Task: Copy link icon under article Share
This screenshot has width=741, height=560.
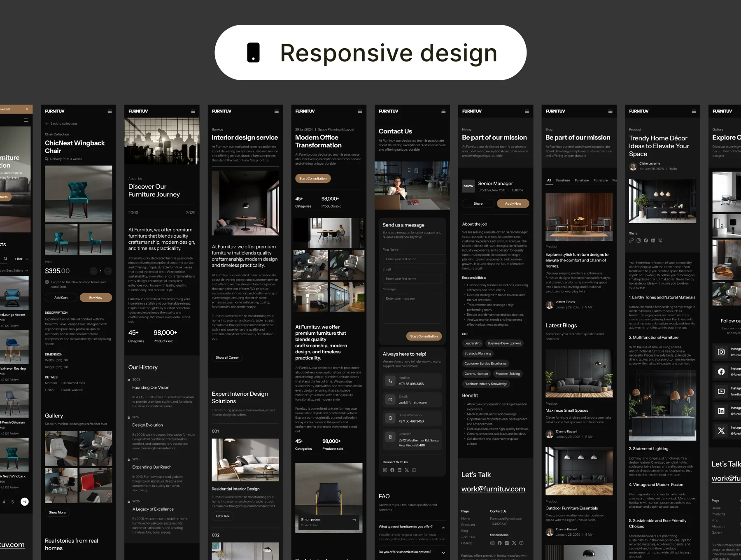Action: click(x=631, y=240)
